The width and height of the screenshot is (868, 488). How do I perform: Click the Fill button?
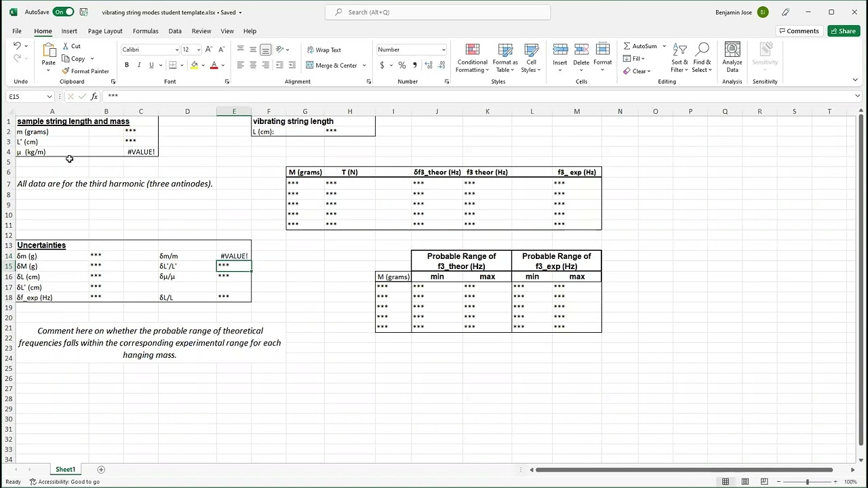click(634, 58)
